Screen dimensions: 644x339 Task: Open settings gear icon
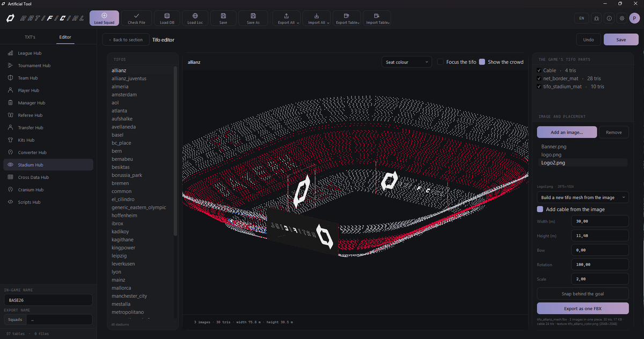tap(621, 18)
